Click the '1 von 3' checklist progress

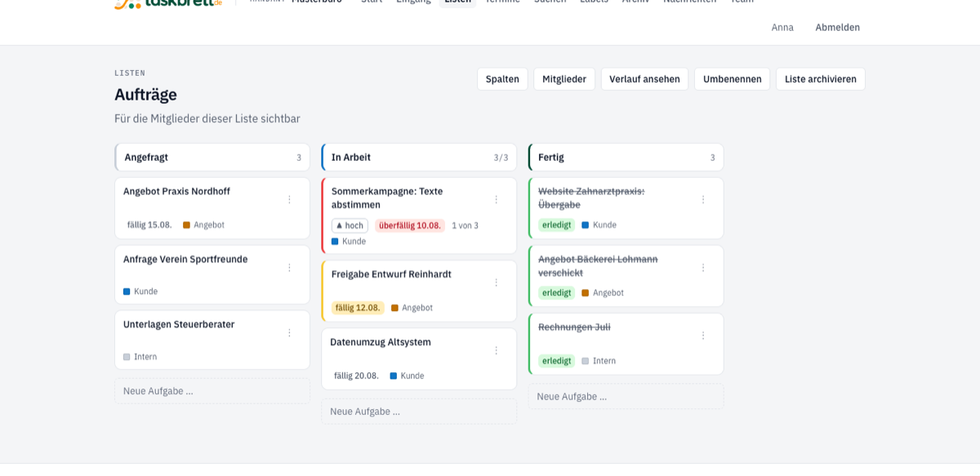(465, 225)
